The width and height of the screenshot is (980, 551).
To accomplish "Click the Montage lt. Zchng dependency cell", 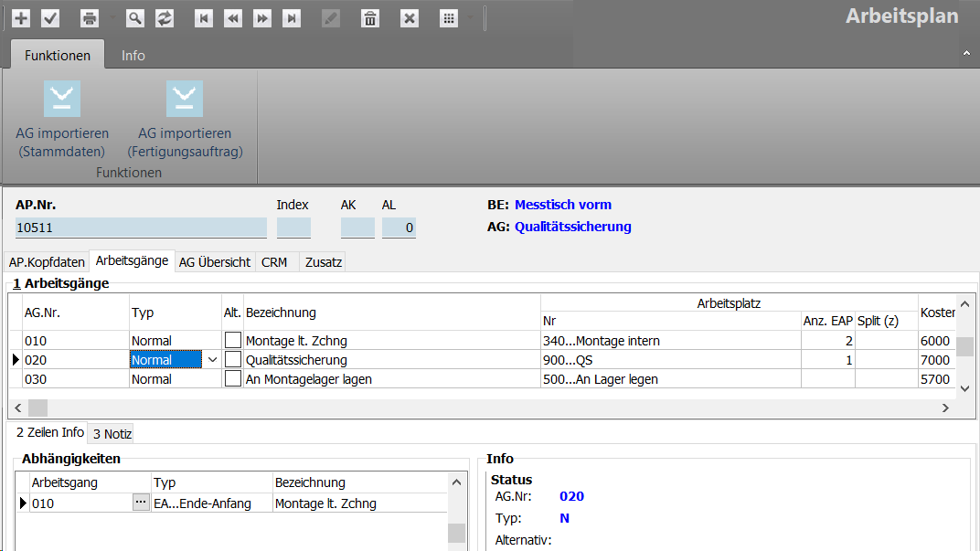I will pyautogui.click(x=360, y=503).
